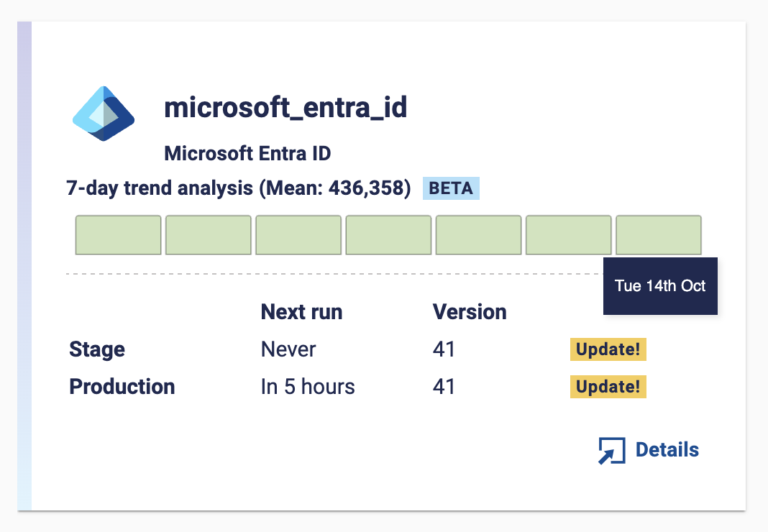Screen dimensions: 768x532
Task: Select the fifth trend bar
Action: [478, 234]
